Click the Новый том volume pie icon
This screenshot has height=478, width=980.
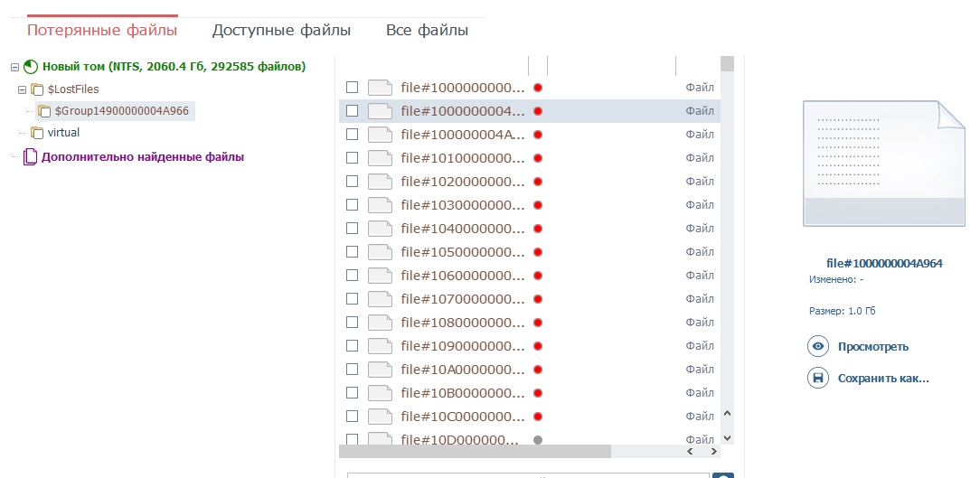coord(31,67)
